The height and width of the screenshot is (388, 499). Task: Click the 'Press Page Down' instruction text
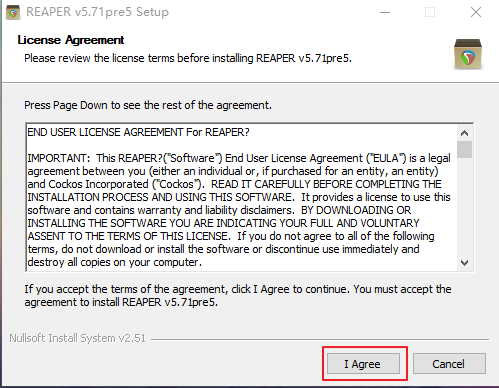148,105
